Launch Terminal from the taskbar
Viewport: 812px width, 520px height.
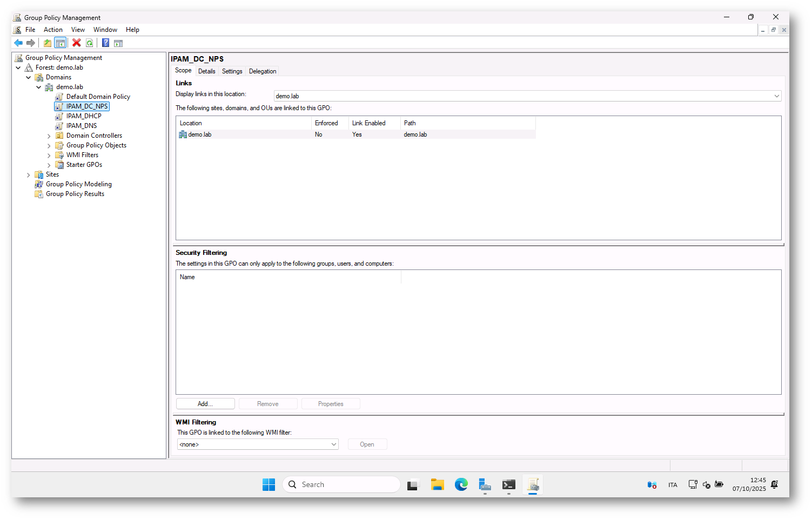point(508,485)
